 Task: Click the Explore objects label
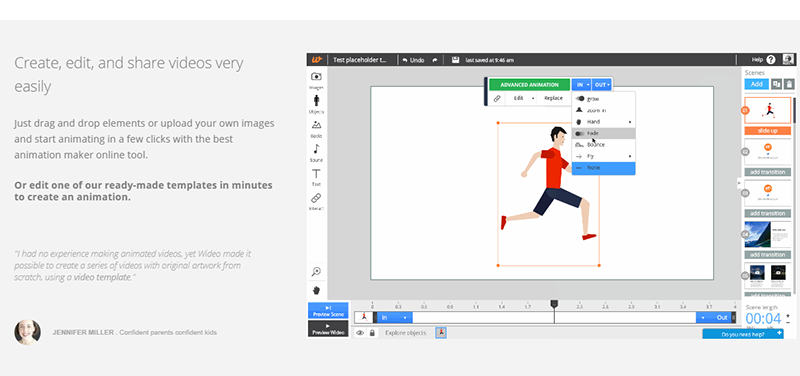pyautogui.click(x=406, y=333)
